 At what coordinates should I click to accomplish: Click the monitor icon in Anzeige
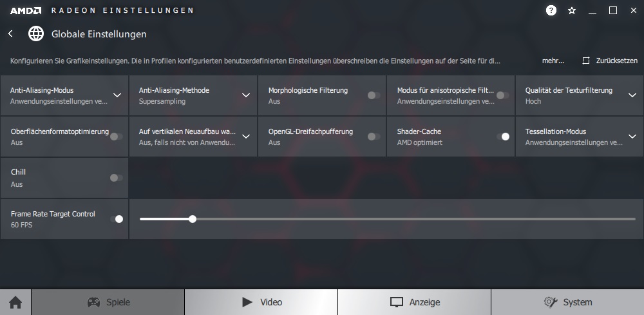click(396, 302)
